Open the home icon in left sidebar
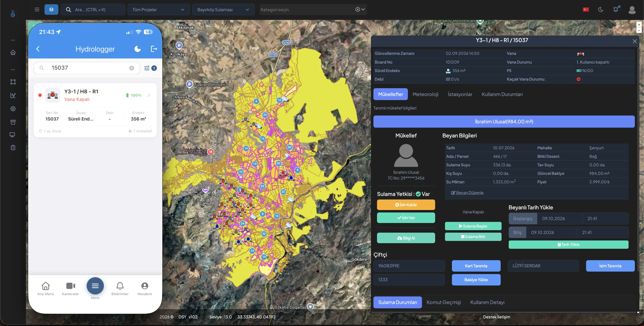 pyautogui.click(x=13, y=52)
